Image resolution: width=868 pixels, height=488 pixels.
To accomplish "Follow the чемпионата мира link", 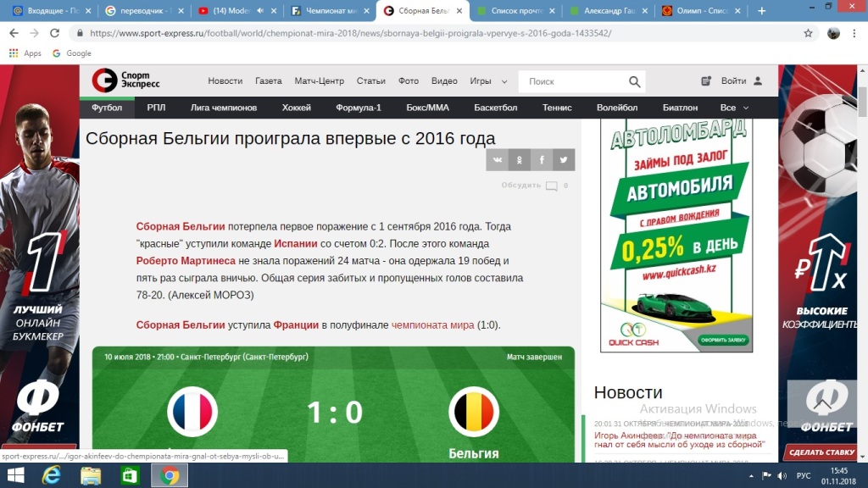I will coord(433,324).
